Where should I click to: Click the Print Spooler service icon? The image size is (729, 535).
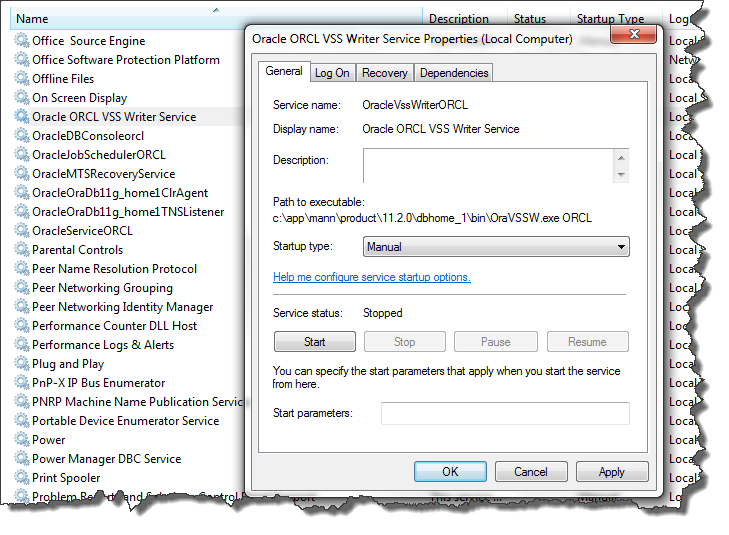click(22, 478)
